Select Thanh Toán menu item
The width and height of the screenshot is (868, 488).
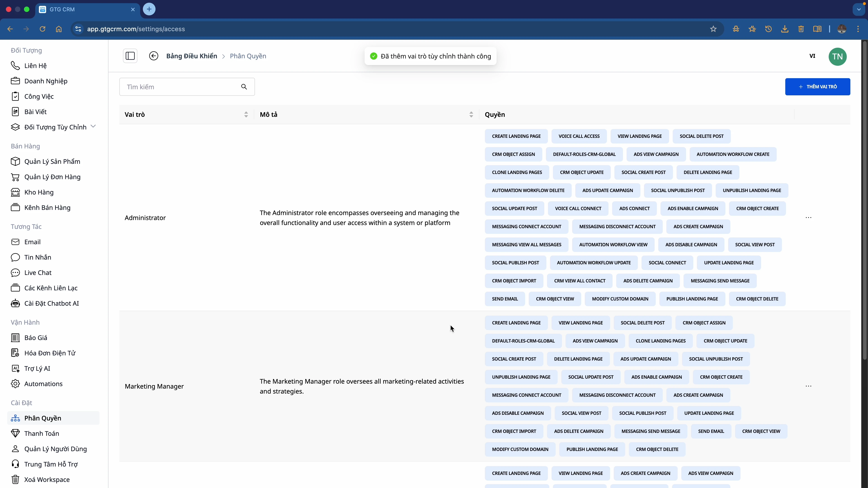tap(41, 433)
